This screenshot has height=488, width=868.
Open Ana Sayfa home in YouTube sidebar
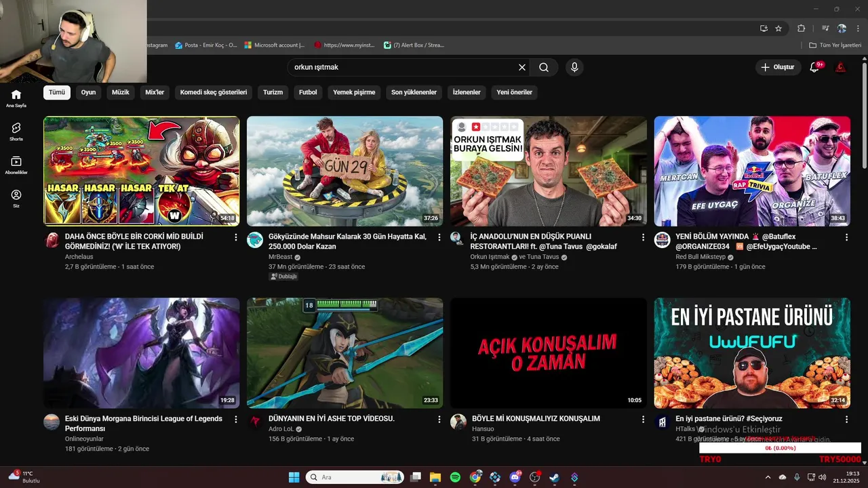tap(16, 98)
